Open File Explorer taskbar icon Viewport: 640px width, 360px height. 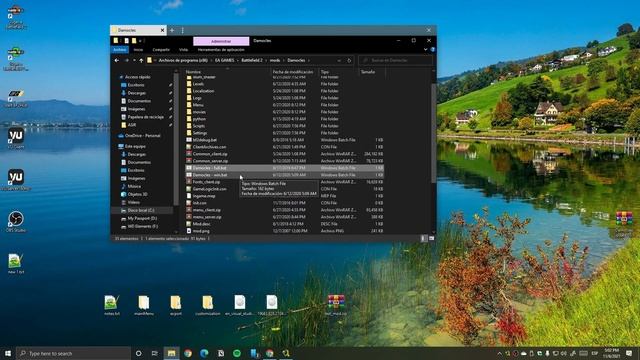click(171, 353)
